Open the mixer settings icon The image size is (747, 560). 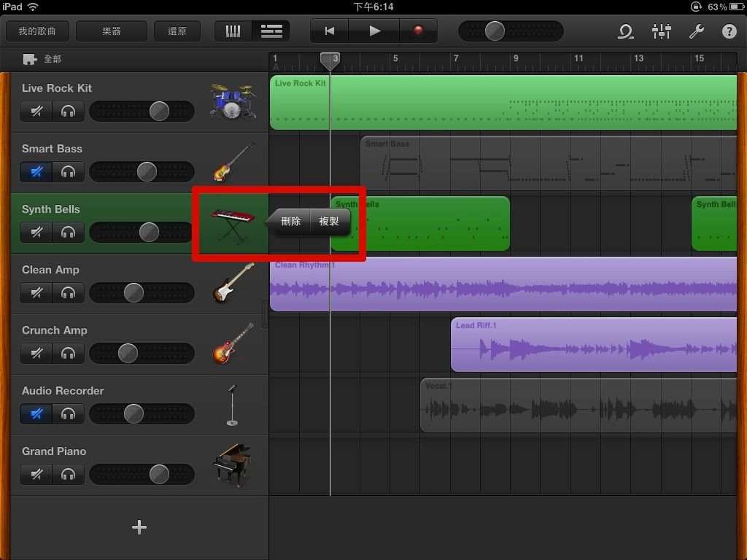pos(661,31)
